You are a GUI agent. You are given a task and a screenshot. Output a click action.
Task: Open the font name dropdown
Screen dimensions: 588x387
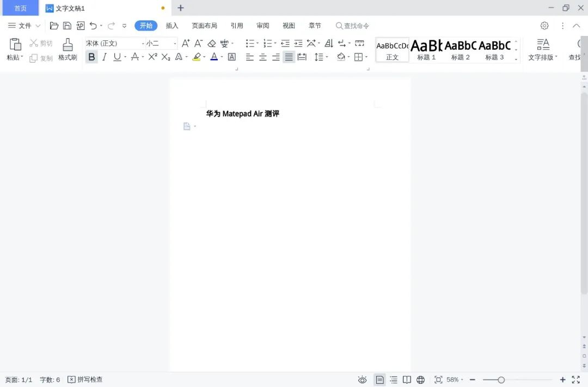coord(143,44)
